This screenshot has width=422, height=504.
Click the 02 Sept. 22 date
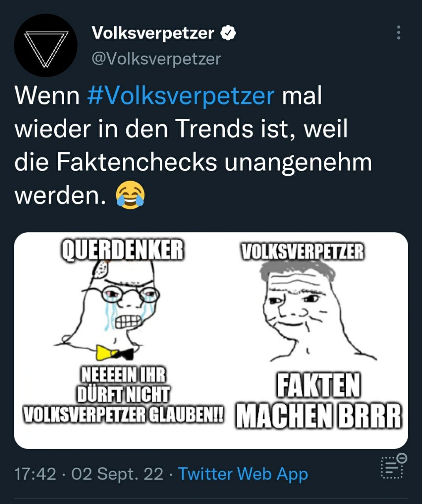coord(117,474)
